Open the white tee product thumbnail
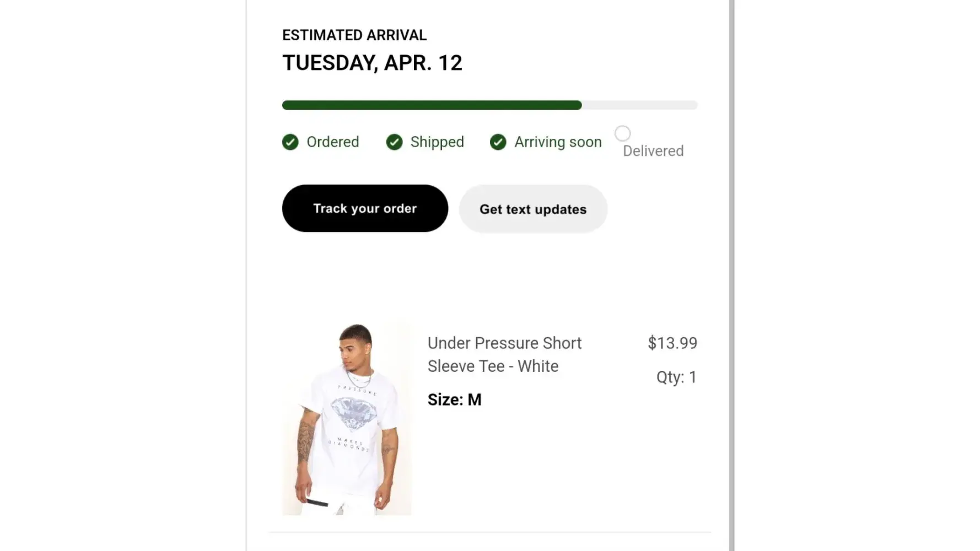Viewport: 980px width, 551px height. tap(347, 419)
